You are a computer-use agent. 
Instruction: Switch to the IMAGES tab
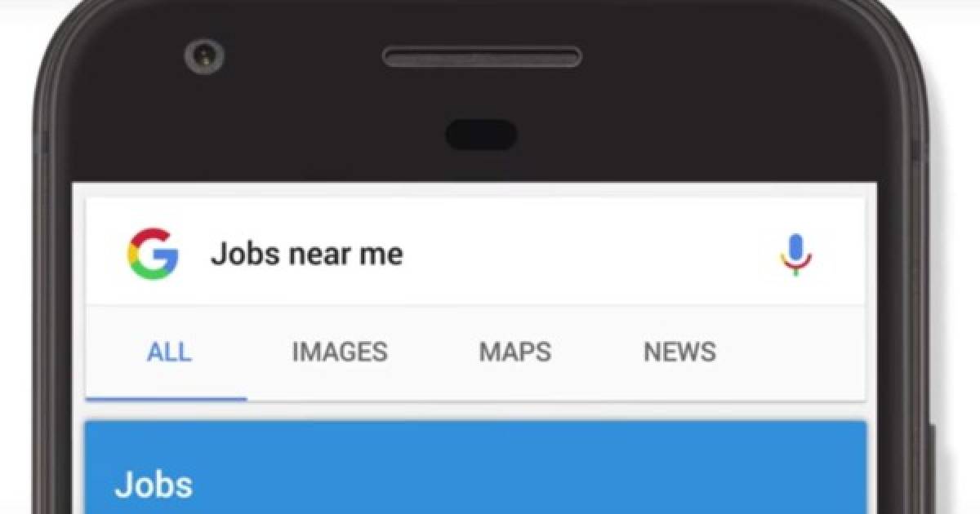(x=340, y=352)
